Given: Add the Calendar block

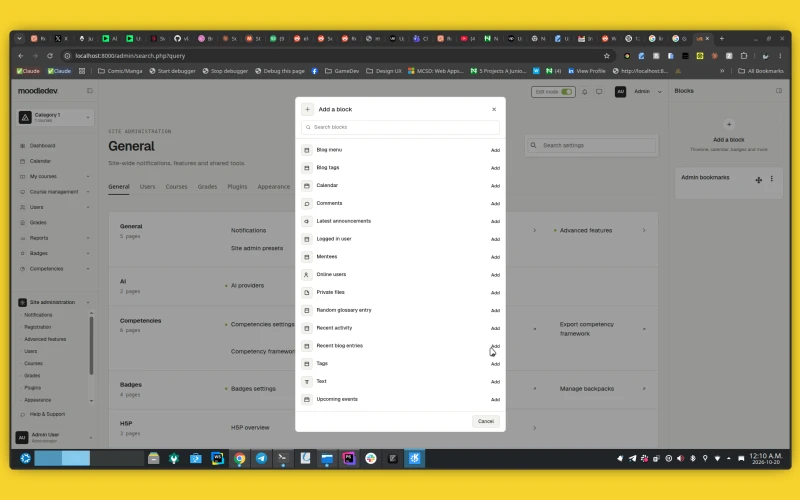Looking at the screenshot, I should (x=495, y=186).
